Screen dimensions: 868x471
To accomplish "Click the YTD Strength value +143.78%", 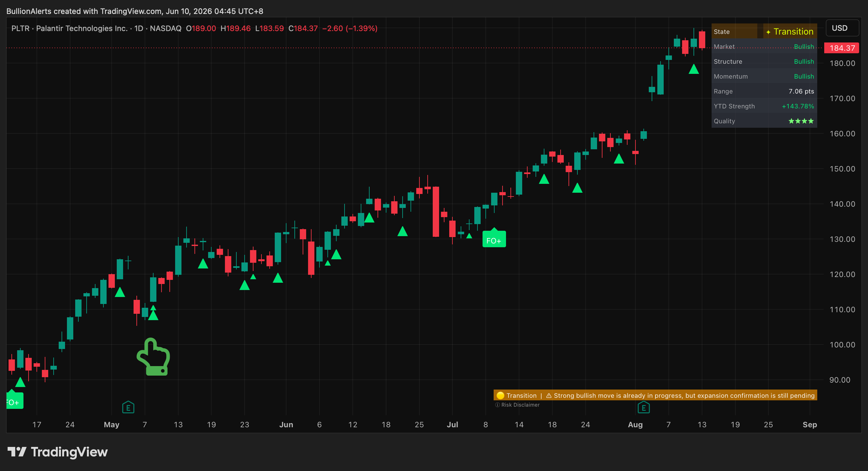I will point(798,106).
